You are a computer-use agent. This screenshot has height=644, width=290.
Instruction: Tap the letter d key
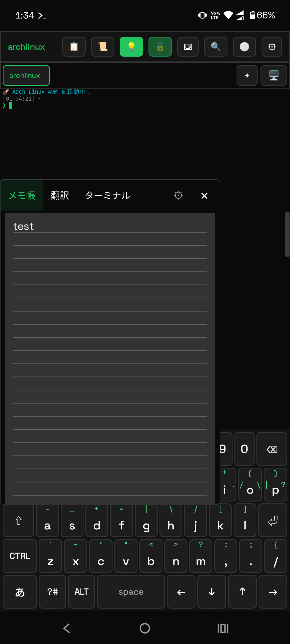point(97,521)
